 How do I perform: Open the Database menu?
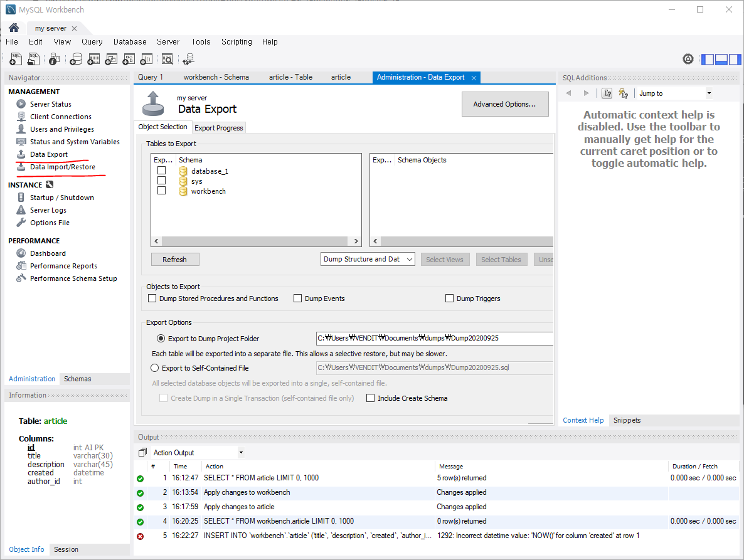(130, 42)
